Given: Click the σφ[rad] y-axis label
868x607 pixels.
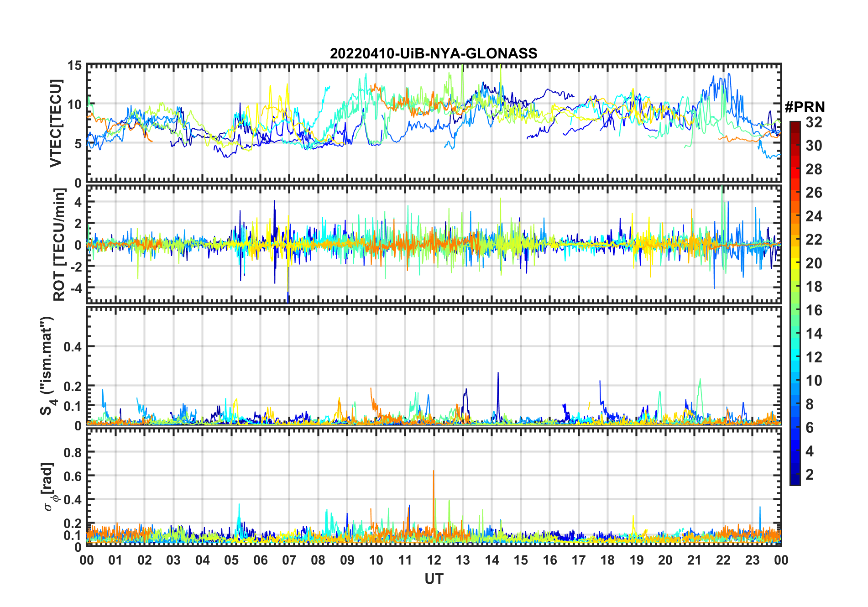Looking at the screenshot, I should point(49,487).
